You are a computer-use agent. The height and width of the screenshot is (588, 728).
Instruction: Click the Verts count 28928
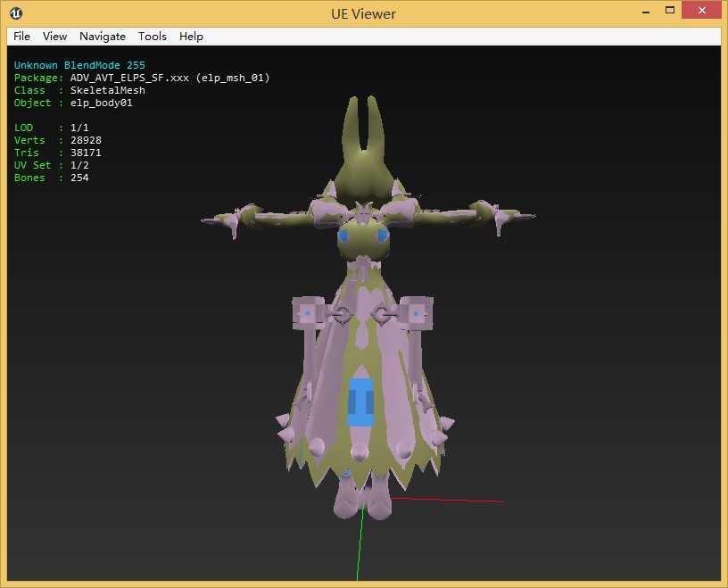click(x=86, y=140)
